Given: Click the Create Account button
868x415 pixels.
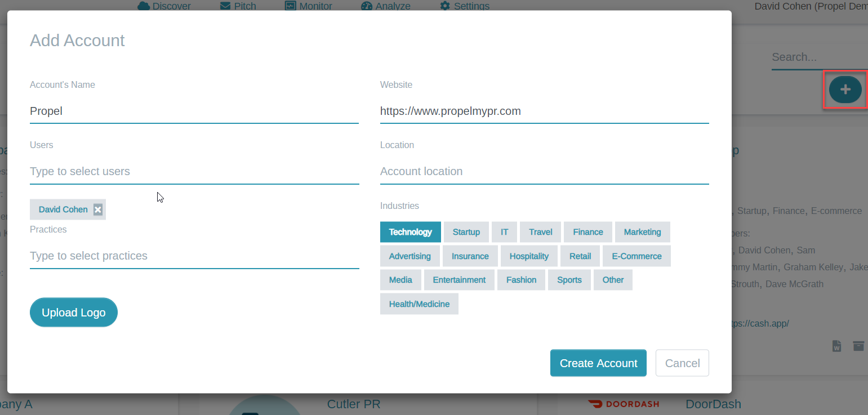Looking at the screenshot, I should [x=598, y=363].
